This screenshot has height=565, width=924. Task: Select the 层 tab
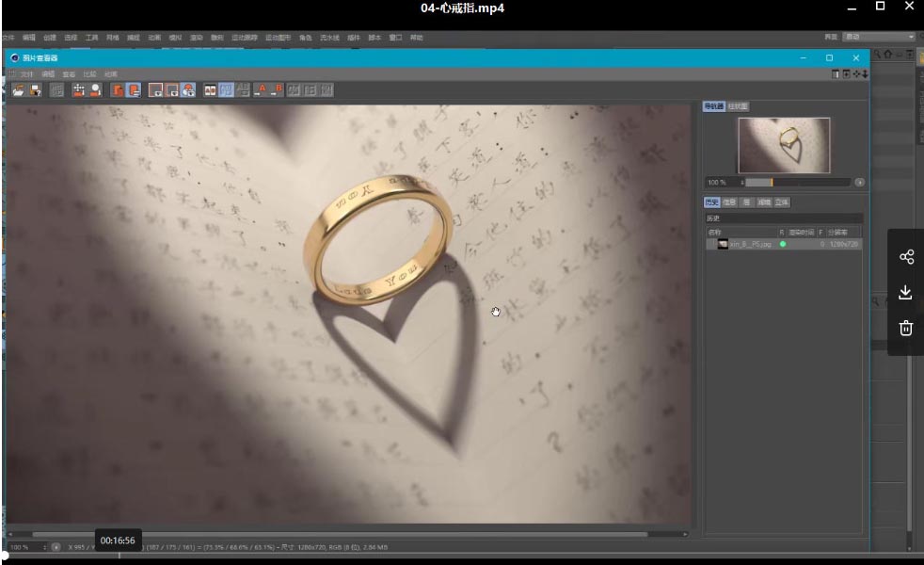[746, 202]
